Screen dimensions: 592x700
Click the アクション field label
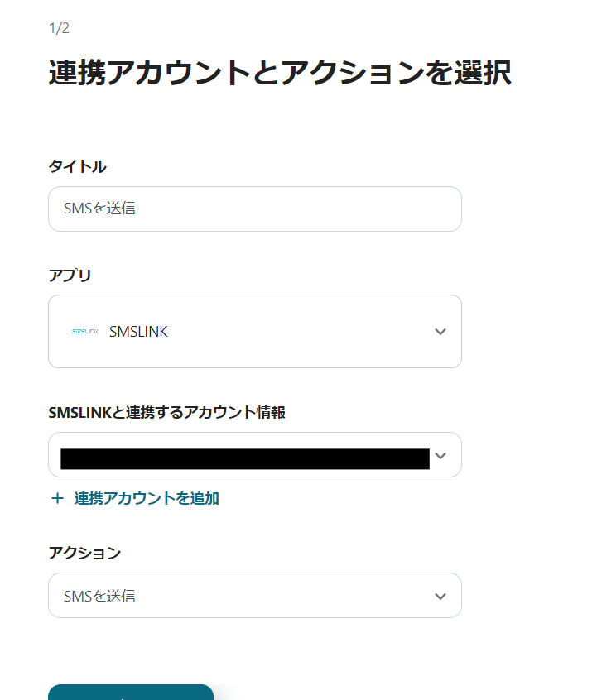(x=84, y=553)
